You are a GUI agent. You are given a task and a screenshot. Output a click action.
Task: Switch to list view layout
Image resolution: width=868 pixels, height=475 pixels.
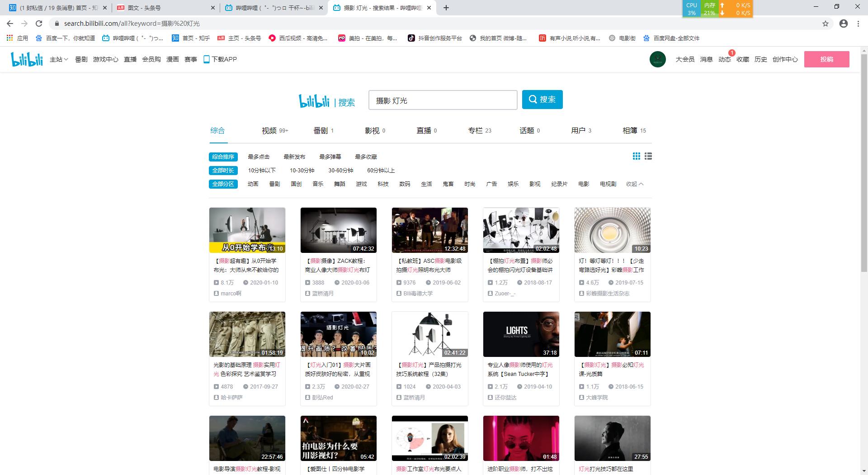(648, 156)
